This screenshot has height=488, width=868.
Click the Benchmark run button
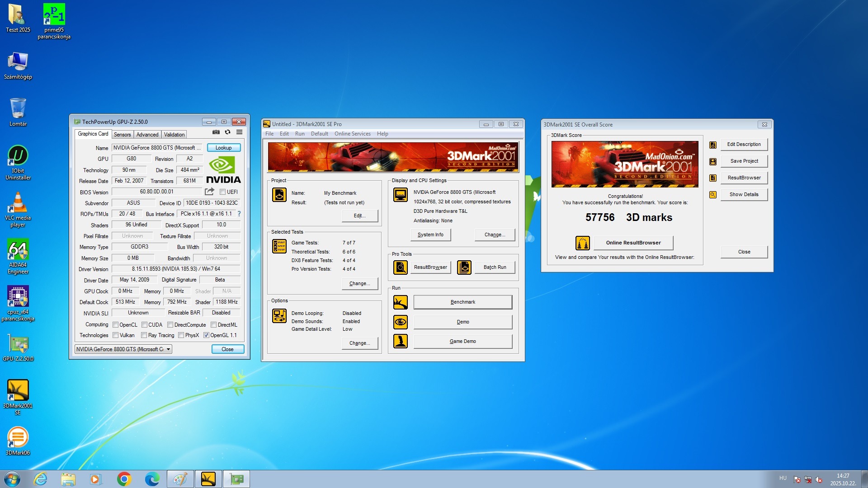(x=462, y=302)
